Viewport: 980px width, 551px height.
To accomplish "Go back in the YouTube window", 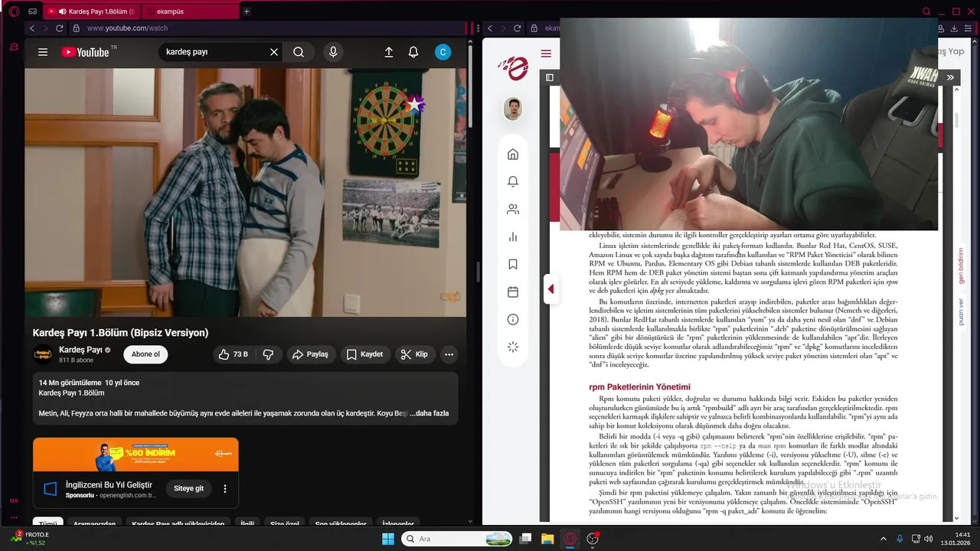I will pos(31,28).
